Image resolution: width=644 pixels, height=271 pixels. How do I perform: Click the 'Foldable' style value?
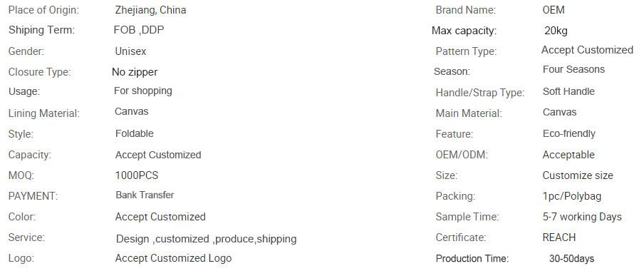coord(135,133)
